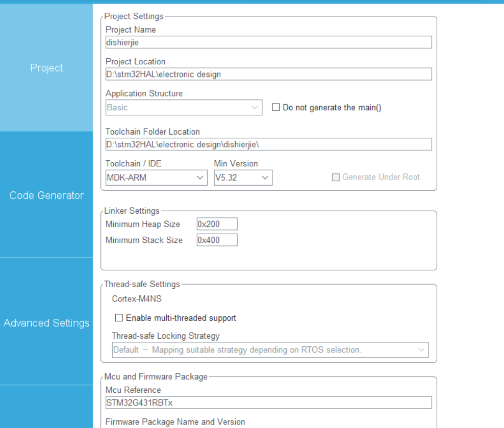Open the Project settings tab
Image resolution: width=504 pixels, height=428 pixels.
click(46, 68)
